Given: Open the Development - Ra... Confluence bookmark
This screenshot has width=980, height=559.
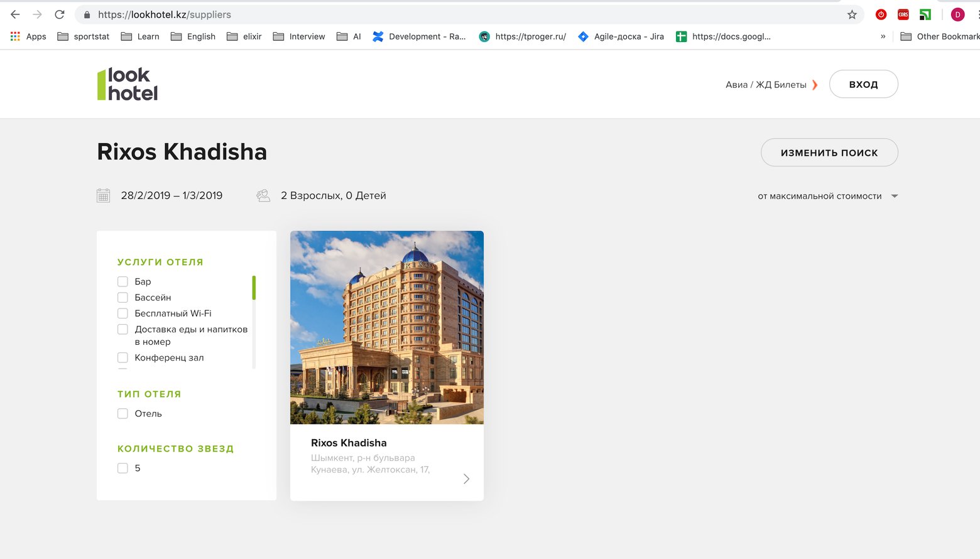Looking at the screenshot, I should coord(419,36).
